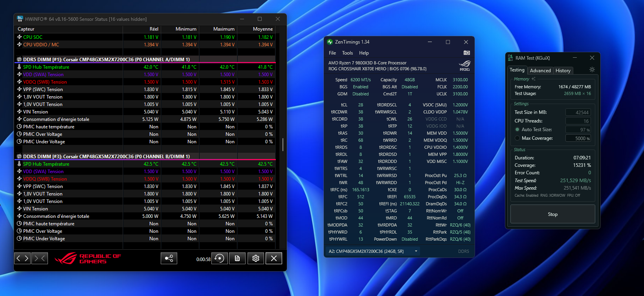
Task: Click the RAM Test app icon in title bar
Action: 510,58
